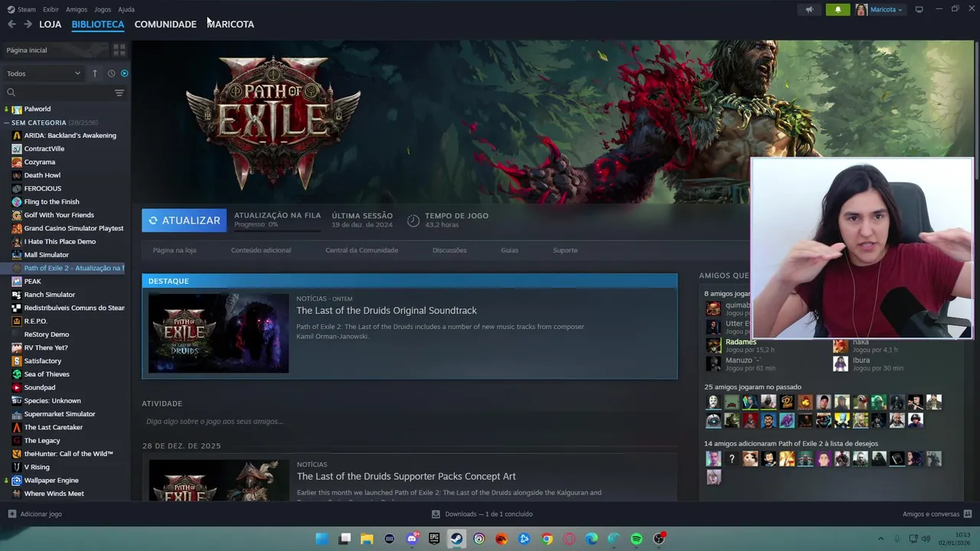
Task: Click the activity comment input field
Action: (x=410, y=422)
